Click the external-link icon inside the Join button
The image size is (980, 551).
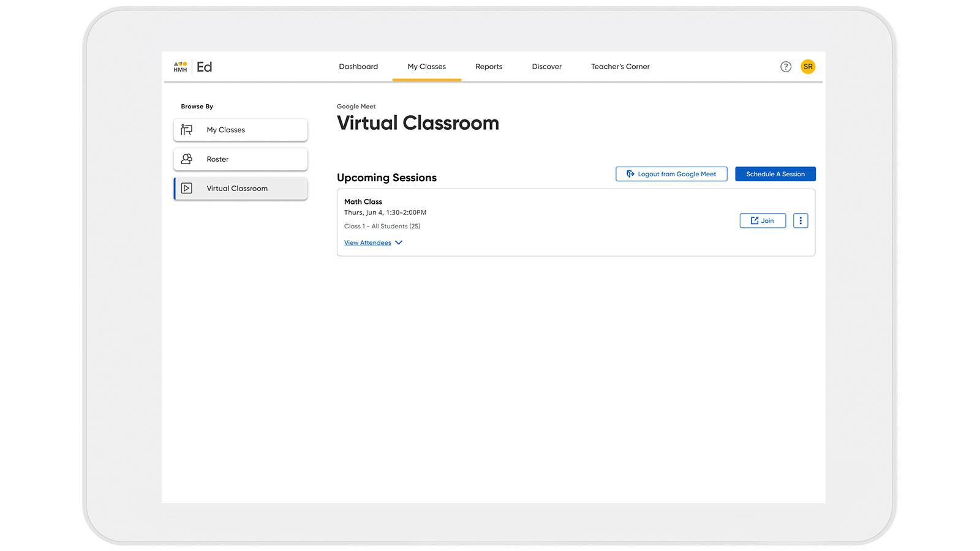coord(754,220)
